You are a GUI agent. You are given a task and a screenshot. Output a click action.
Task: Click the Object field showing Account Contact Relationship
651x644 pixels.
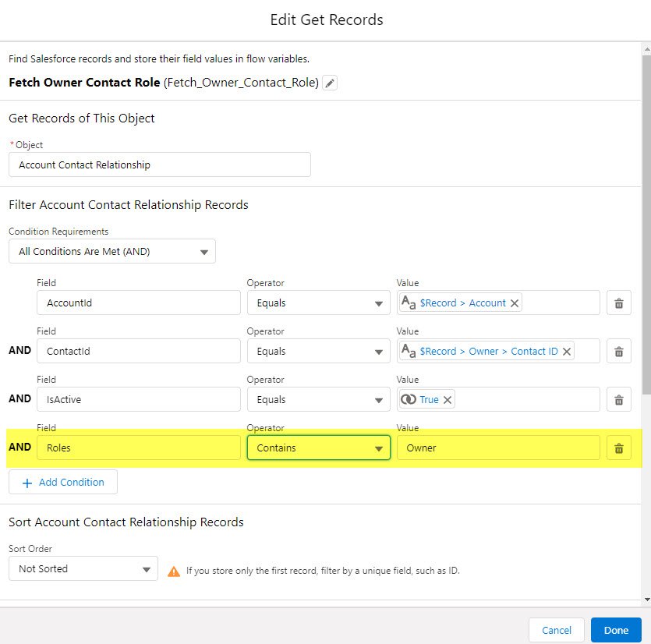159,165
